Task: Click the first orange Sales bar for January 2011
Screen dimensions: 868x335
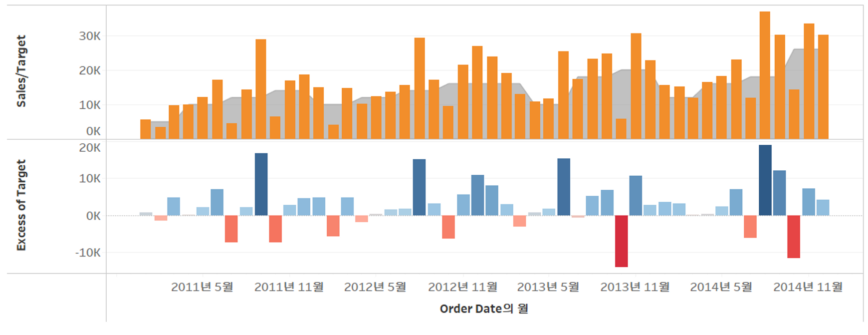Action: [146, 129]
